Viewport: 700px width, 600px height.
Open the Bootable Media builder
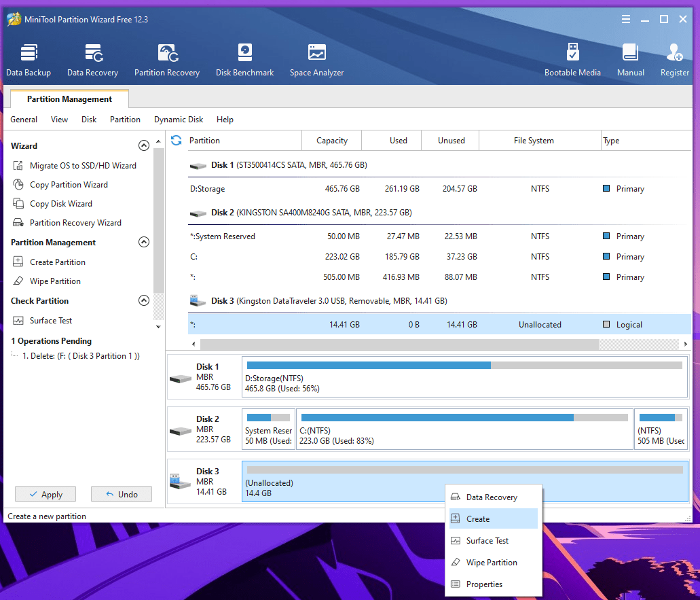[572, 60]
